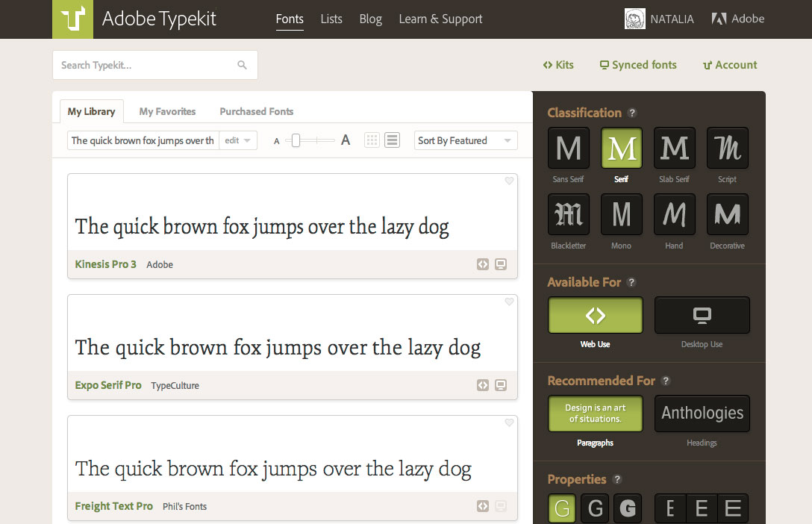Click the font size slider handle

296,140
